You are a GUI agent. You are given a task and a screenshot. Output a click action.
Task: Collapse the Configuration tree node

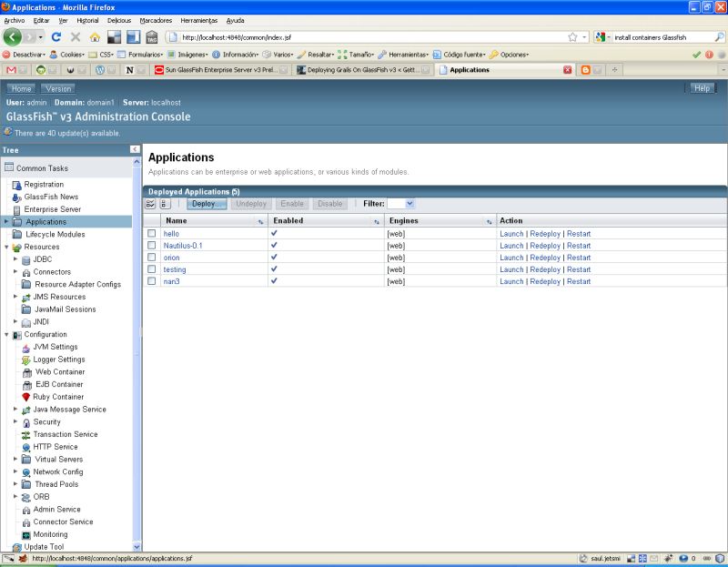[6, 334]
